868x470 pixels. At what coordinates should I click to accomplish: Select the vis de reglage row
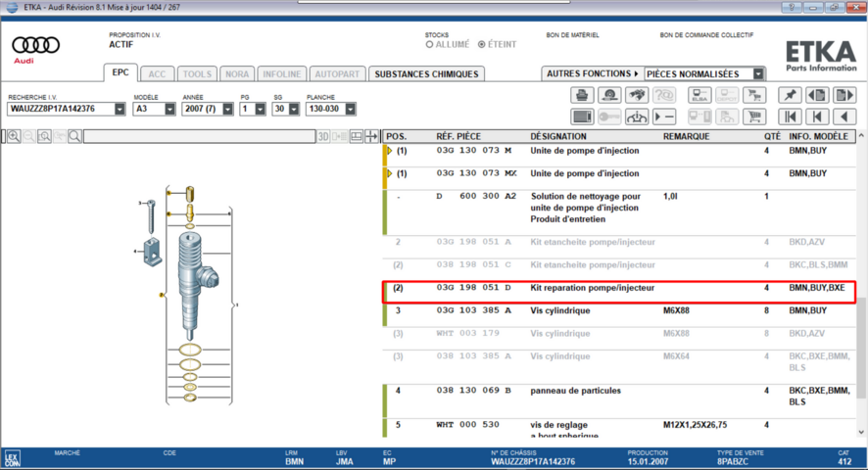(619, 428)
